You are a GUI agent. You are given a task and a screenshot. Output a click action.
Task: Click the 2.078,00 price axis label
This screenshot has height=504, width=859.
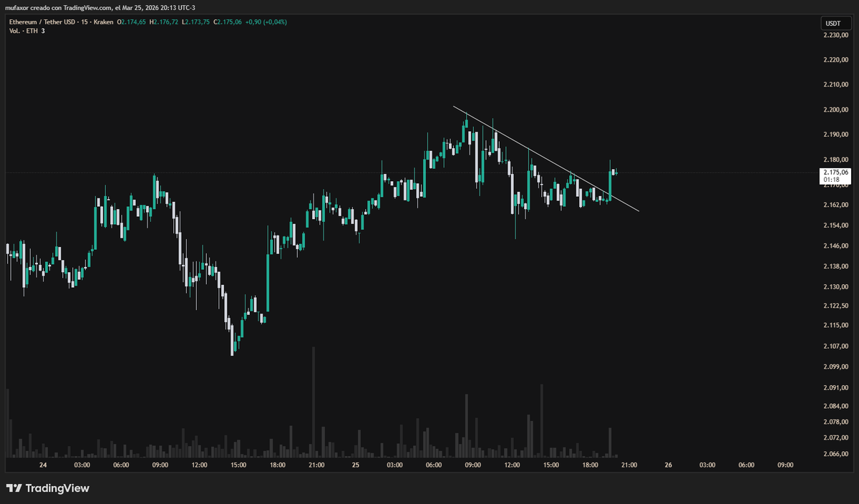click(835, 422)
